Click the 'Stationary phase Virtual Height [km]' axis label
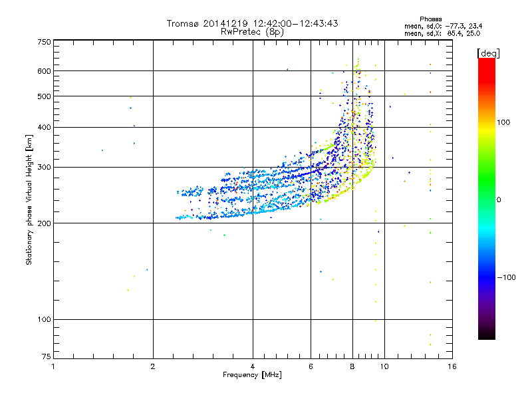This screenshot has width=532, height=399. [29, 199]
